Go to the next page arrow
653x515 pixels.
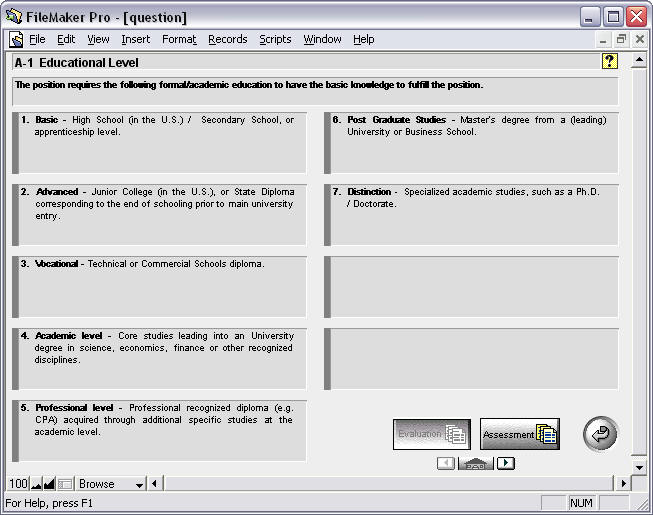pos(506,463)
